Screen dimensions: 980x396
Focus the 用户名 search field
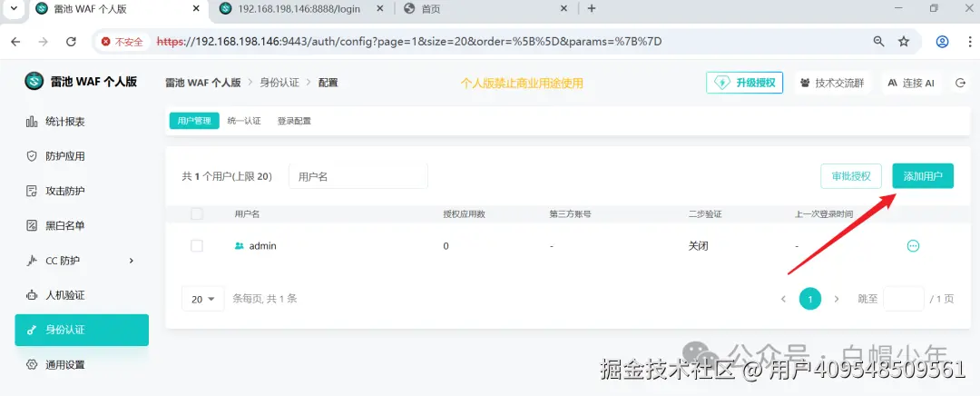[358, 176]
